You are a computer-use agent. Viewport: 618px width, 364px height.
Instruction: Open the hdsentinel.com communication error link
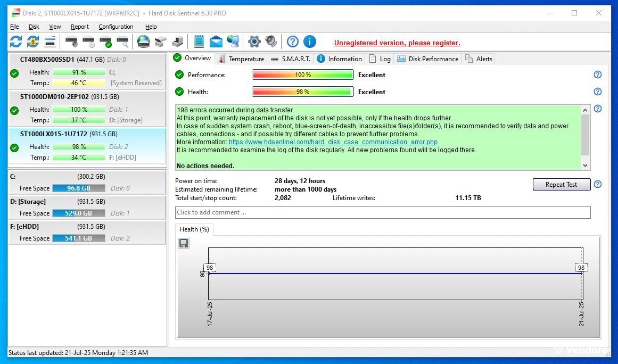coord(333,142)
